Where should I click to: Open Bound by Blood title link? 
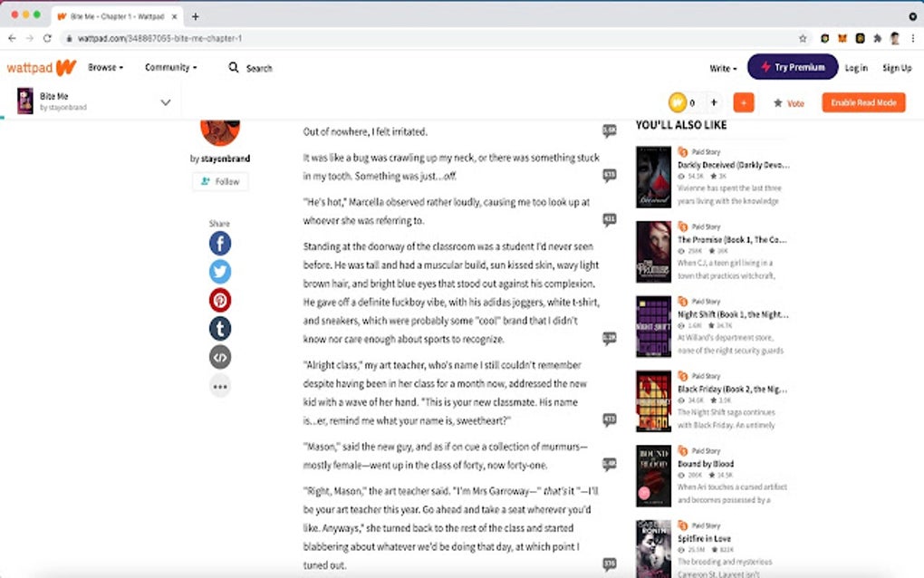706,464
